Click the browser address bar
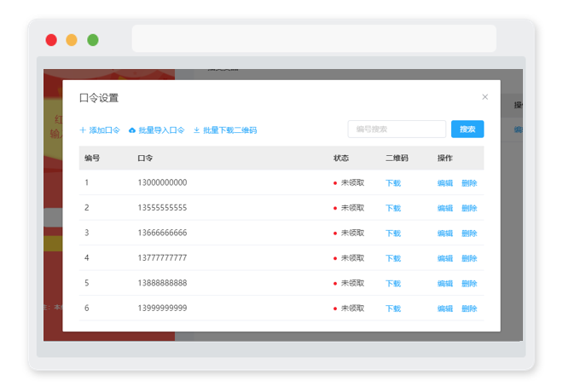 [x=314, y=38]
